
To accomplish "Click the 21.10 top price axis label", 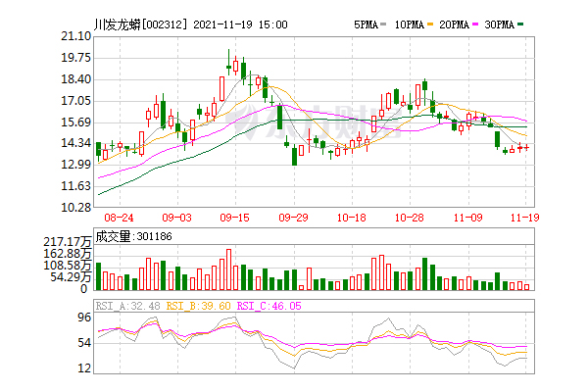I will [x=76, y=35].
